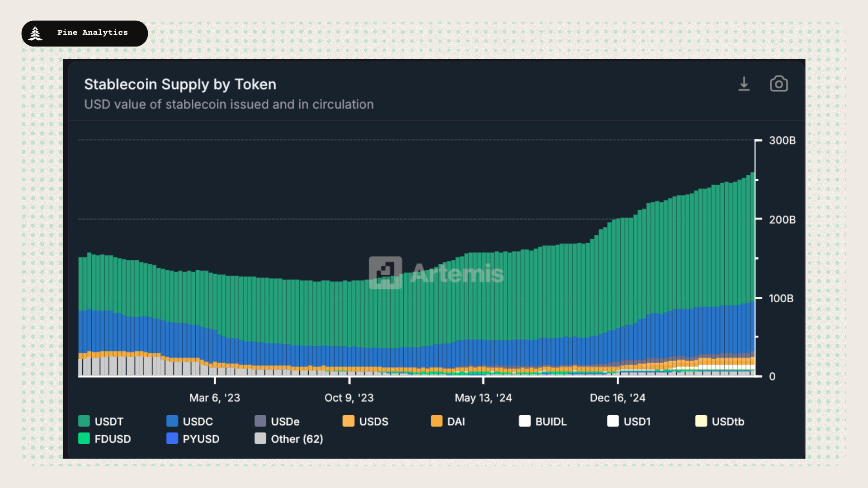Toggle the Other (62) legend entry
This screenshot has height=488, width=868.
tap(297, 439)
